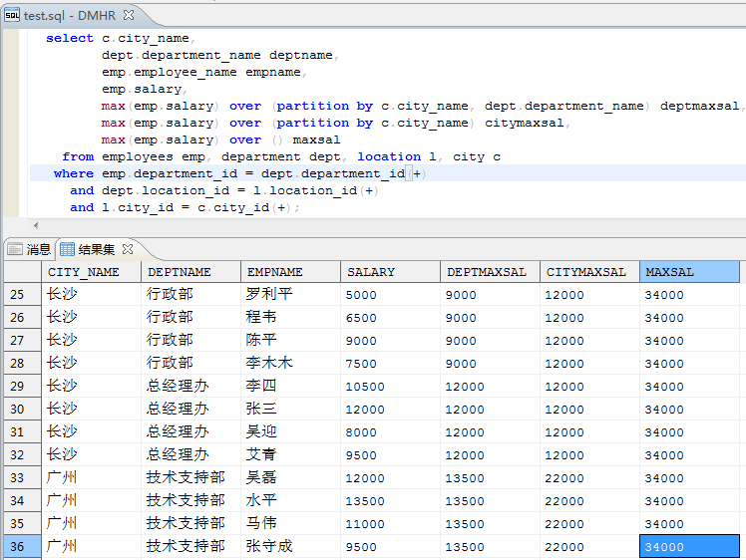The width and height of the screenshot is (746, 560).
Task: Click the highlighted row number 36
Action: tap(20, 547)
